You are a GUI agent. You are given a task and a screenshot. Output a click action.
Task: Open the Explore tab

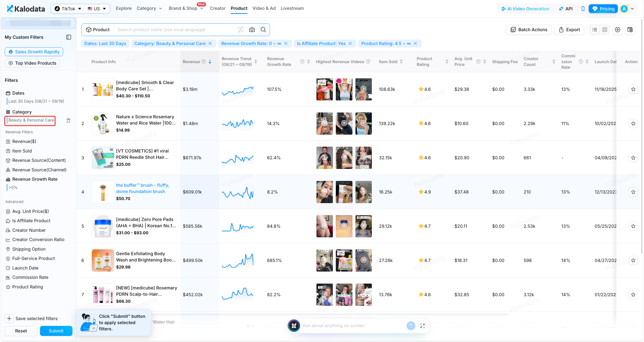coord(124,8)
